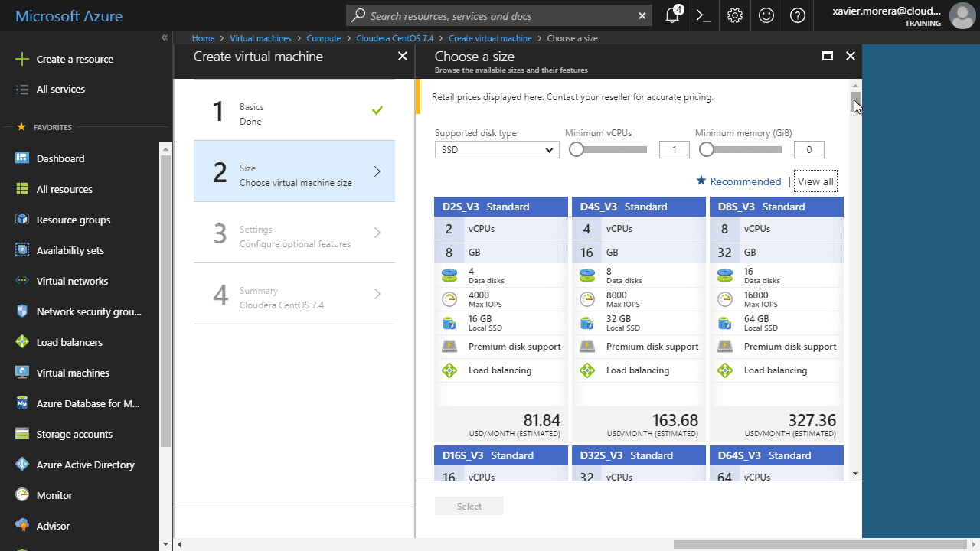Click the Dashboard sidebar icon

coord(22,158)
